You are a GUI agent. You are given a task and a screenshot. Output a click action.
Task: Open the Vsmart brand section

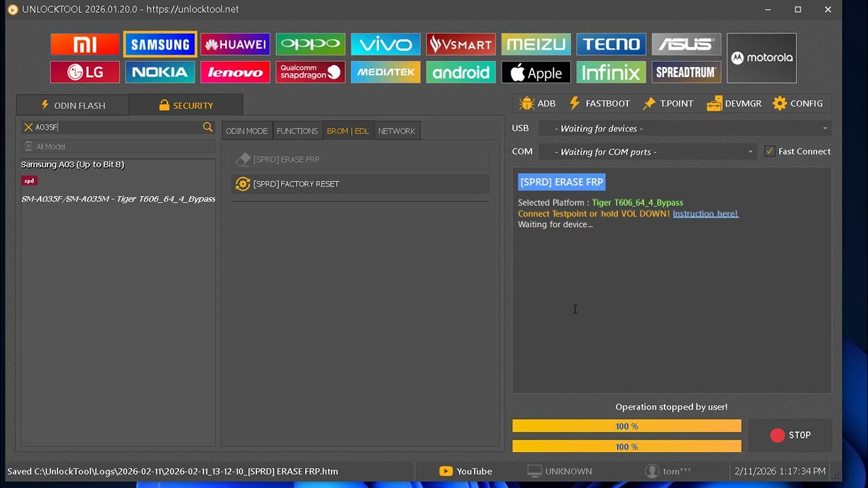click(x=461, y=44)
